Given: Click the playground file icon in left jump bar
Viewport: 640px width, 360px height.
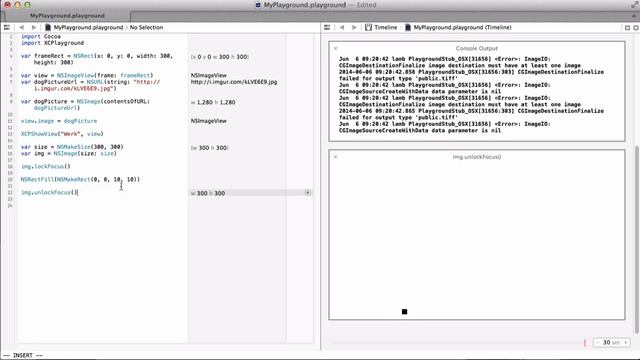Looking at the screenshot, I should (x=48, y=27).
